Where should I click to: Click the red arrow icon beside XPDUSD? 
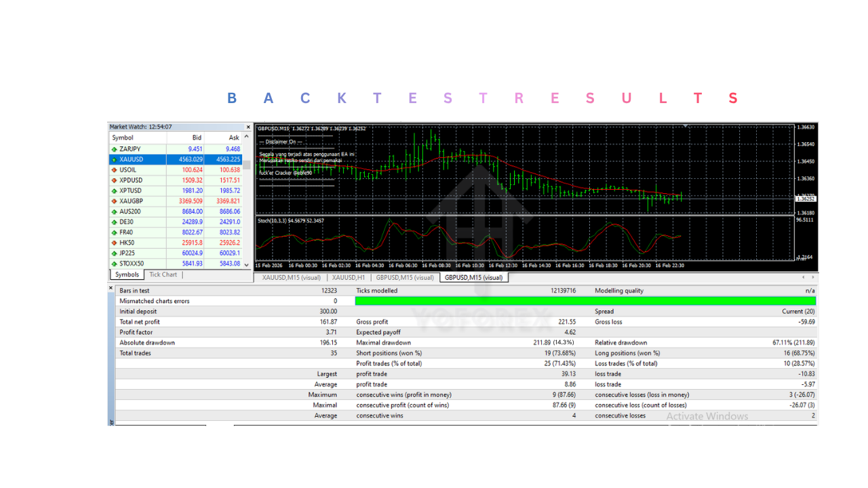pyautogui.click(x=114, y=180)
